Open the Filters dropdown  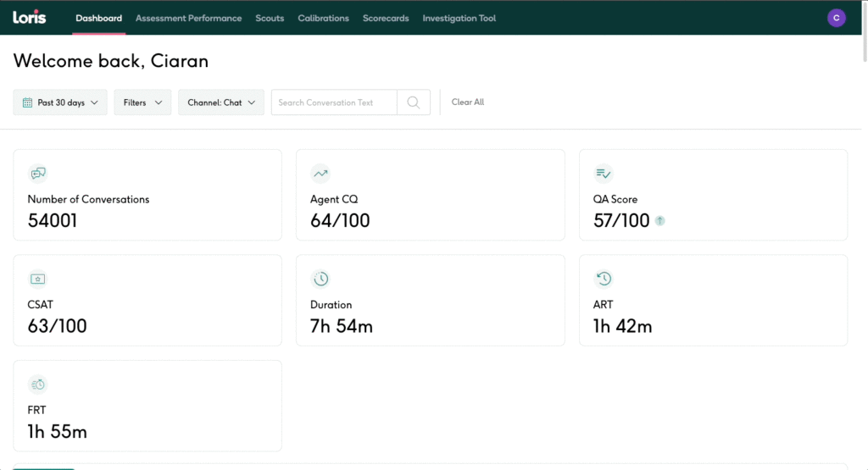click(142, 102)
